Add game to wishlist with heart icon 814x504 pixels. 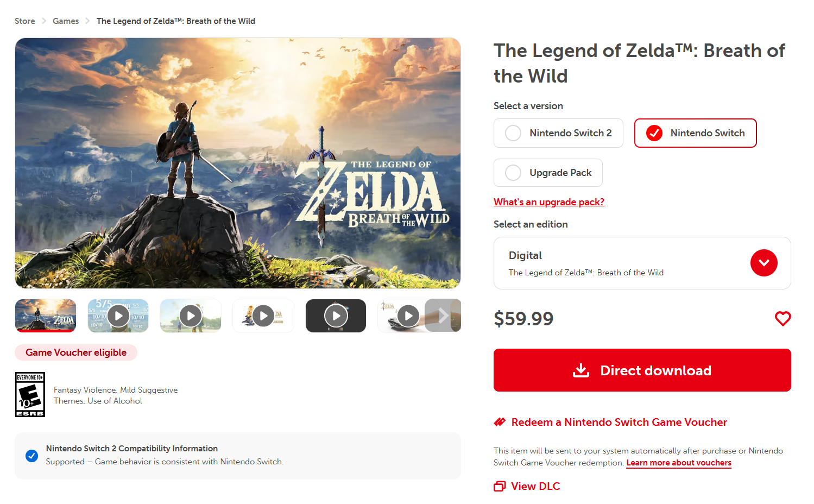click(783, 318)
